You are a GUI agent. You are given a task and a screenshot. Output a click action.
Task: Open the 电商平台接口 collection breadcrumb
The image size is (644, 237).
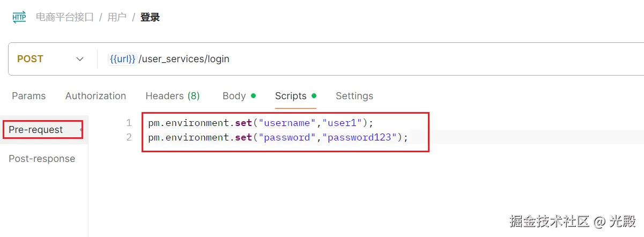click(64, 17)
